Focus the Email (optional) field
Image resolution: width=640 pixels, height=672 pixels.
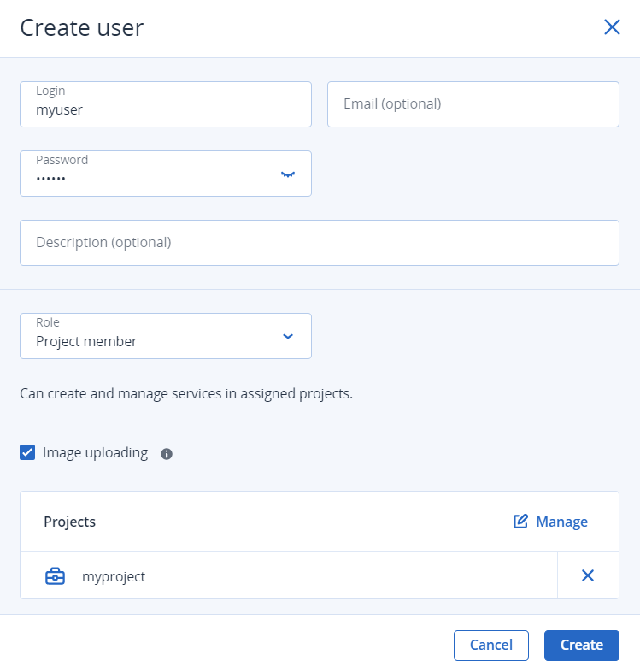click(x=473, y=104)
